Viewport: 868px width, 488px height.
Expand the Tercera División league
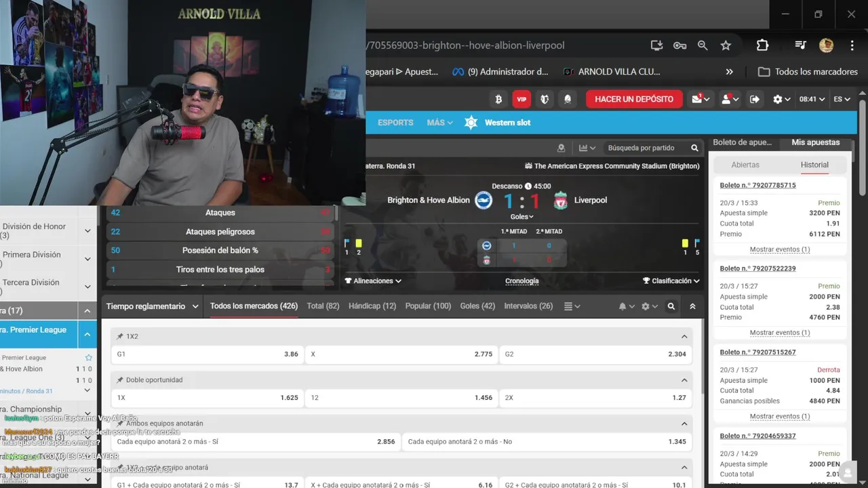tap(87, 287)
